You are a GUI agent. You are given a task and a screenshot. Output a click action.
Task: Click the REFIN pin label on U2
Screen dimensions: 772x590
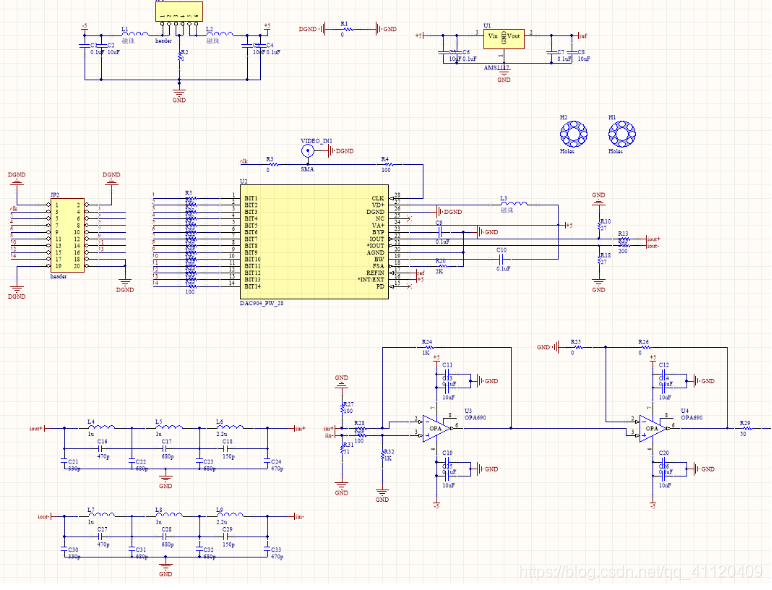(375, 273)
